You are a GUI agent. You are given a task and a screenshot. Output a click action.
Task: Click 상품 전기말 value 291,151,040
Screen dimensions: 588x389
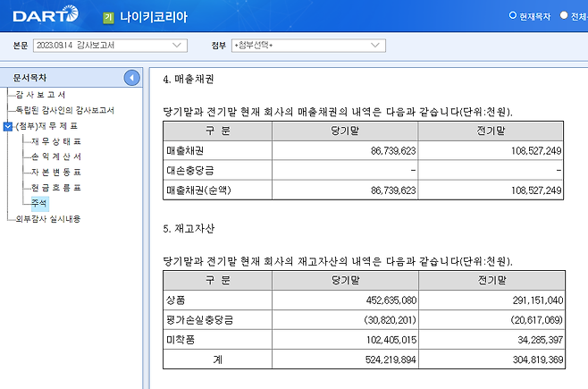538,300
